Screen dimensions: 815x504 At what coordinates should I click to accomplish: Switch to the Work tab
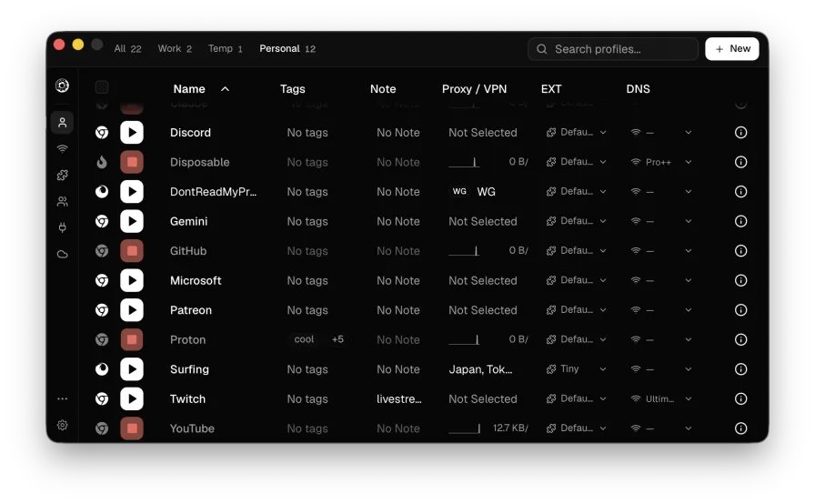pos(175,49)
